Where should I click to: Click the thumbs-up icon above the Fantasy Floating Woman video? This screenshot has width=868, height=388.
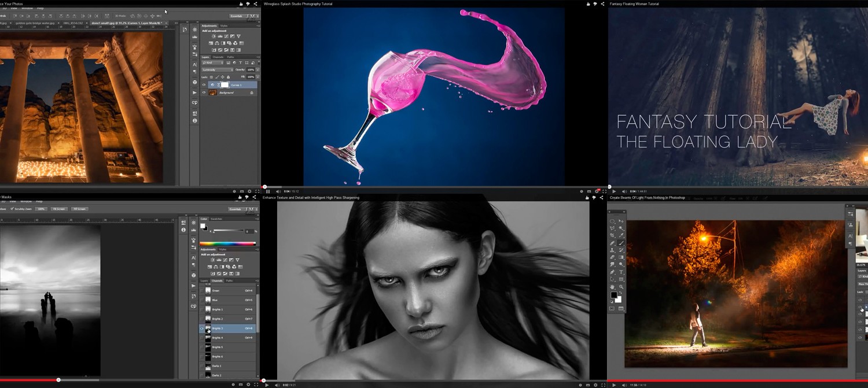[x=589, y=4]
